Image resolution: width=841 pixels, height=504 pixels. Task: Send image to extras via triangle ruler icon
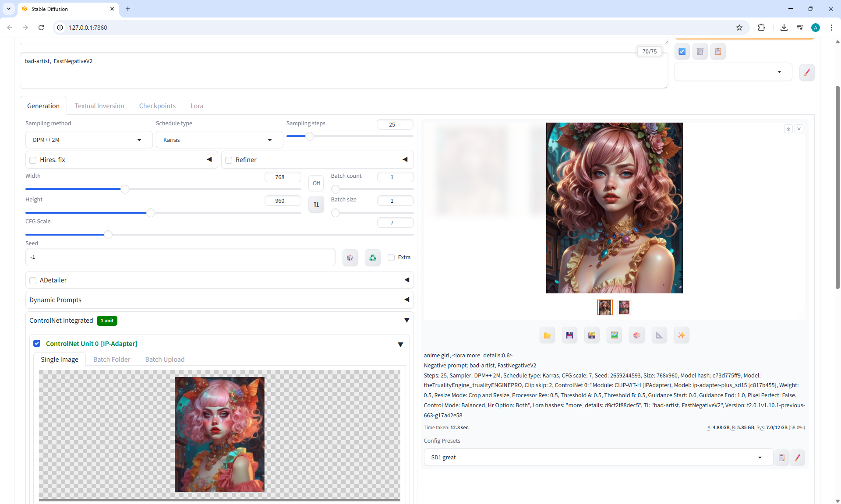tap(659, 335)
